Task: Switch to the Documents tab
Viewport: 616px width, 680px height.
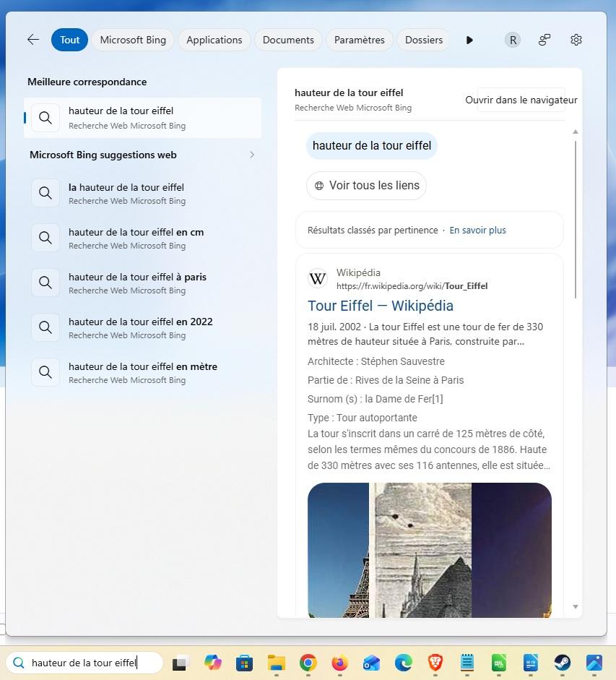Action: pos(288,40)
